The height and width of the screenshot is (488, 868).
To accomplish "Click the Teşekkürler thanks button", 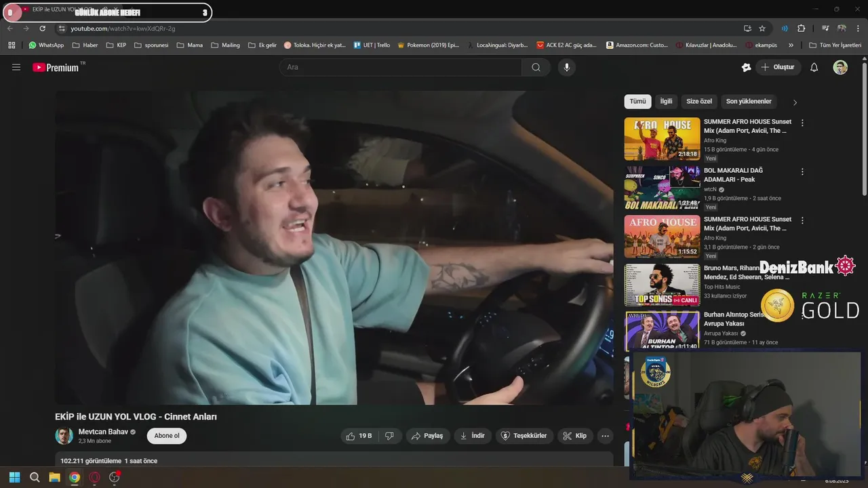I will 524,436.
